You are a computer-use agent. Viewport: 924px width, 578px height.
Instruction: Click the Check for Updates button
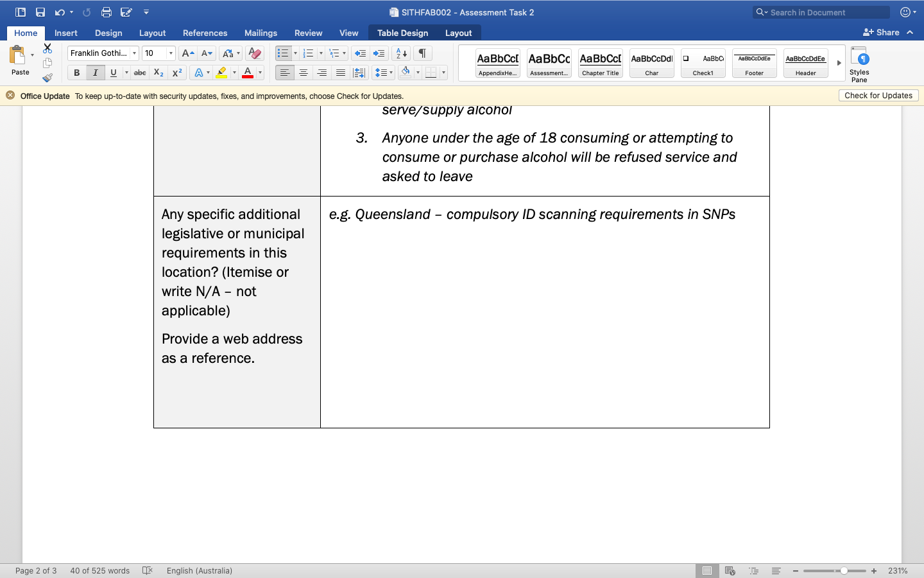click(x=878, y=95)
